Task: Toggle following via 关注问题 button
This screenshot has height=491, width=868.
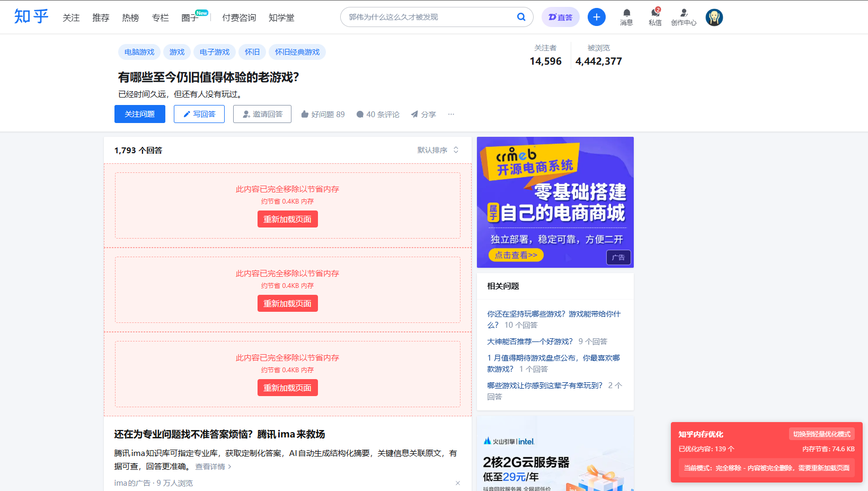Action: pyautogui.click(x=139, y=113)
